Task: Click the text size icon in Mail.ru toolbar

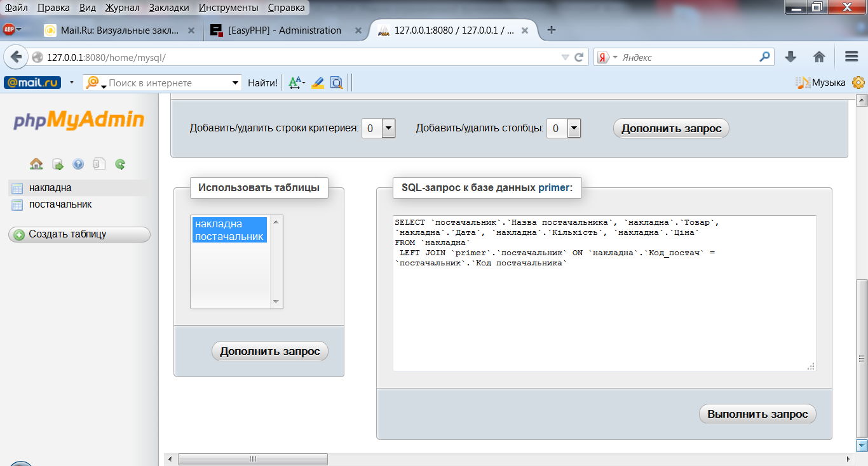Action: 295,83
